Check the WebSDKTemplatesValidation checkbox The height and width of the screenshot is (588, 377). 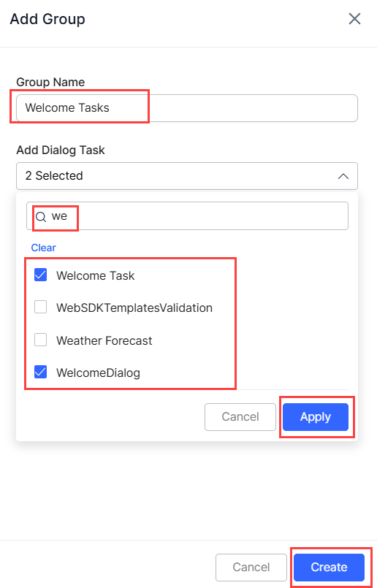pyautogui.click(x=40, y=307)
